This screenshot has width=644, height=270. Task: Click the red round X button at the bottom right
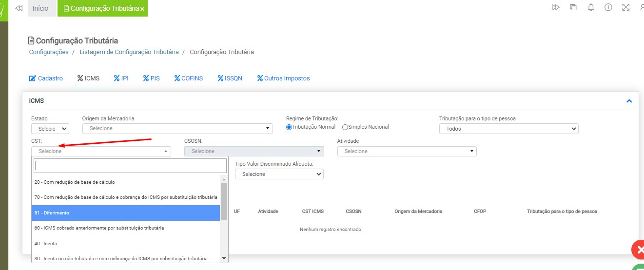[639, 250]
